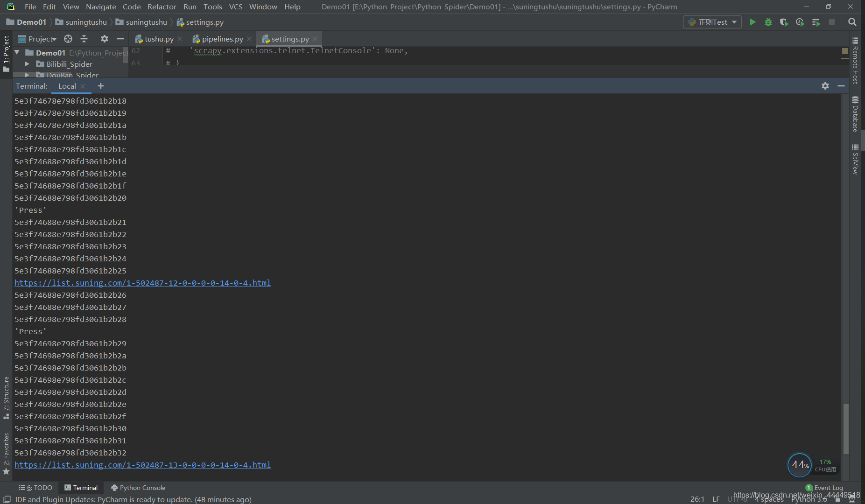Open the Window menu
The height and width of the screenshot is (504, 865).
pyautogui.click(x=263, y=7)
